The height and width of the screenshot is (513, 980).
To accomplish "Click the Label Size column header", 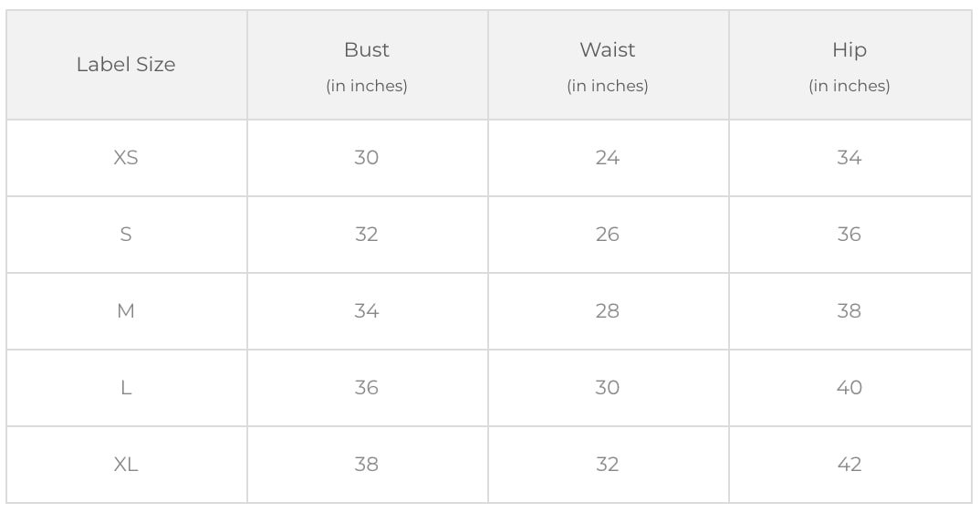I will pyautogui.click(x=126, y=65).
